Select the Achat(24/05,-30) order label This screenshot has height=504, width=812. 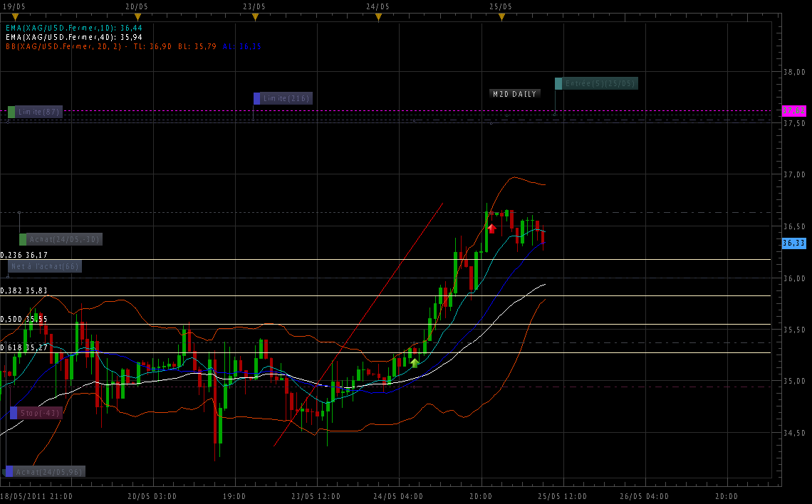61,239
